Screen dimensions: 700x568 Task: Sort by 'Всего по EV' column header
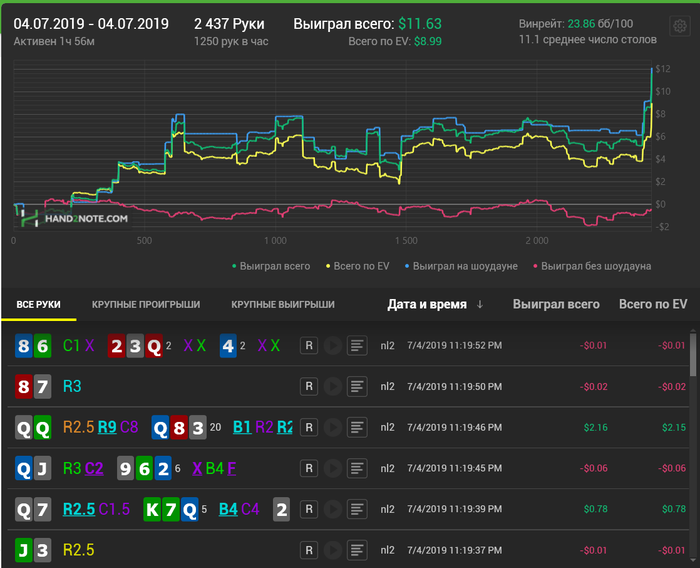[x=652, y=304]
